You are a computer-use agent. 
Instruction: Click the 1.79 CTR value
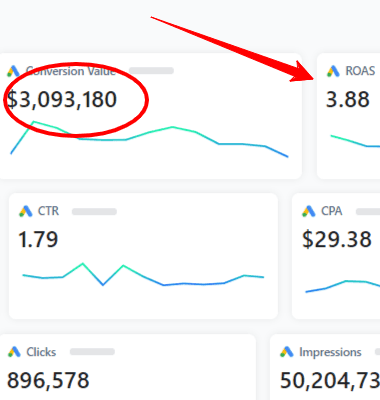click(x=38, y=239)
